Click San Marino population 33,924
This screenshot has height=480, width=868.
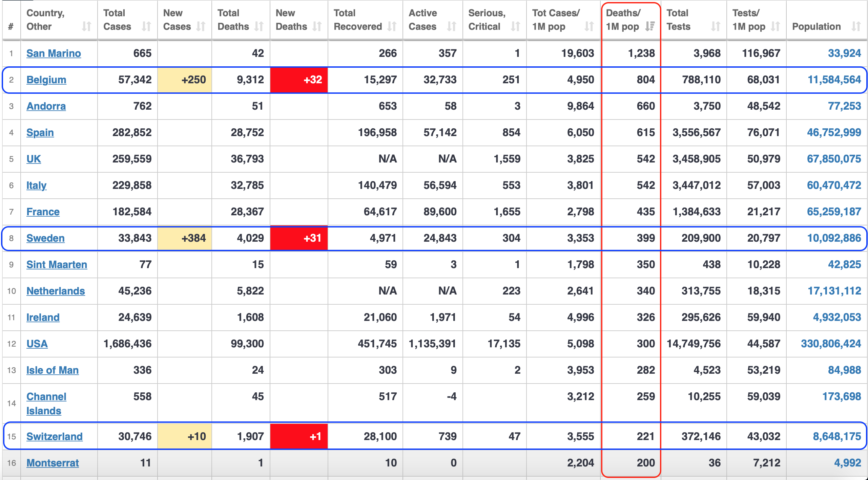click(844, 53)
